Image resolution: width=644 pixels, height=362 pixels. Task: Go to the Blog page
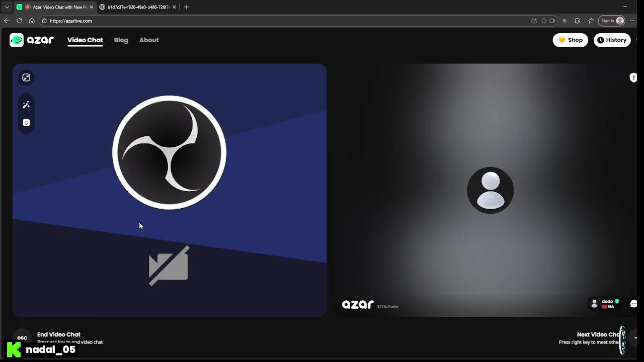click(121, 40)
